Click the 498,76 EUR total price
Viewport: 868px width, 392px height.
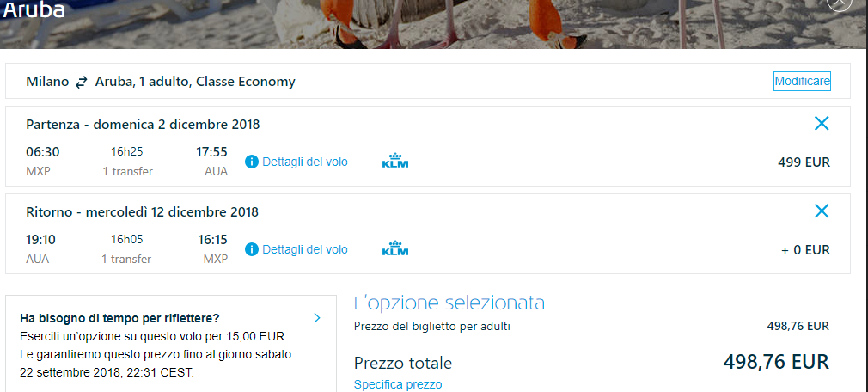[775, 362]
